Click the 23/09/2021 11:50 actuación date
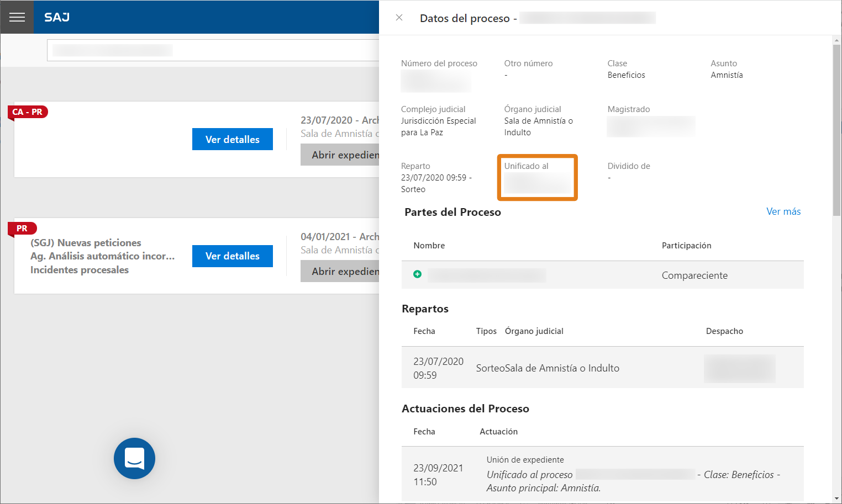842x504 pixels. [438, 475]
